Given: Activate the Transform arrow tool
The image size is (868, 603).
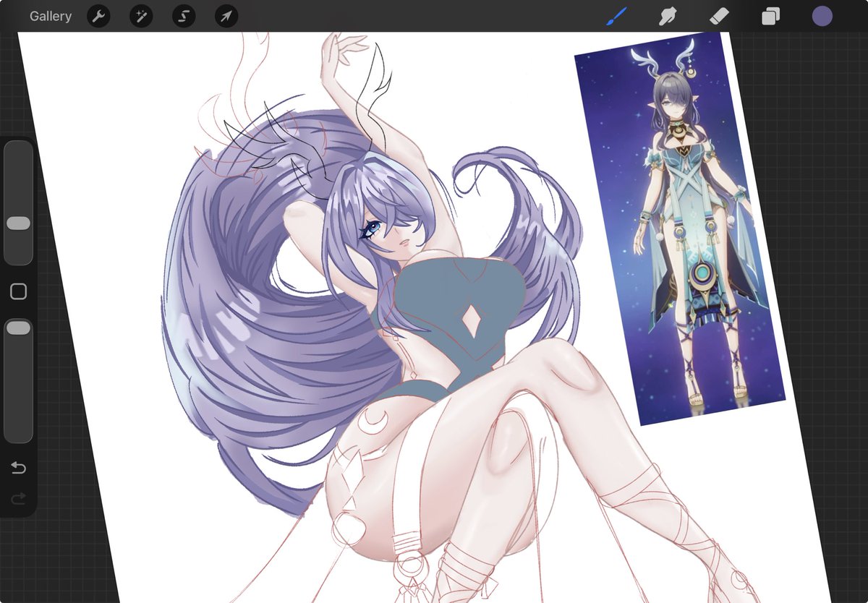Looking at the screenshot, I should tap(226, 16).
